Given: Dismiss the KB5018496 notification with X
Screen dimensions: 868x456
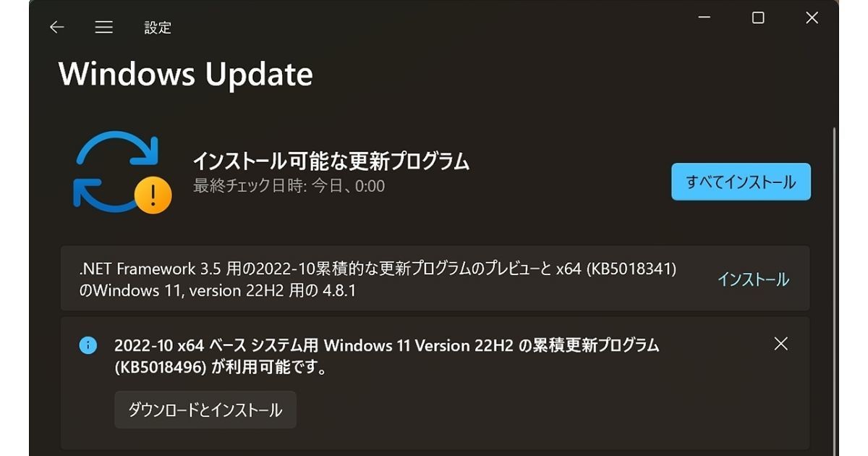Looking at the screenshot, I should point(780,344).
